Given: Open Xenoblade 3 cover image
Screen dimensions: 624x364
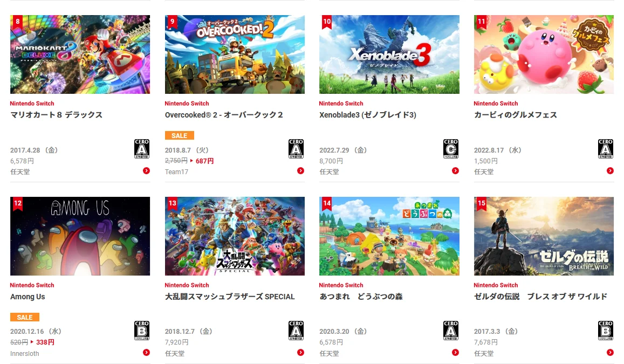Looking at the screenshot, I should tap(389, 54).
